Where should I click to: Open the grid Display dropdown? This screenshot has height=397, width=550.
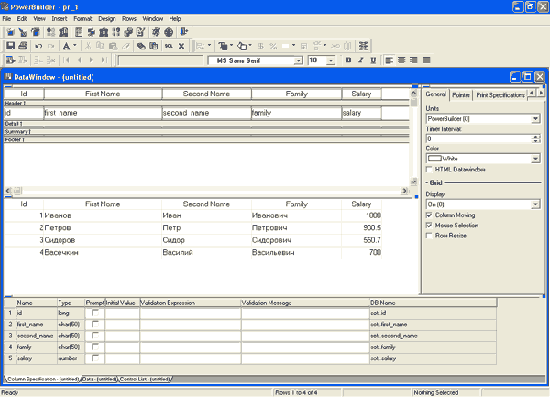coord(535,204)
